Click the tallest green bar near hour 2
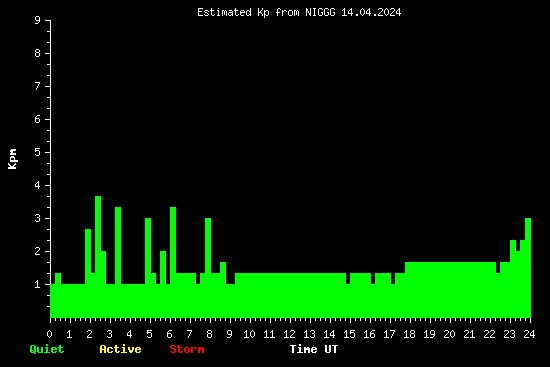 98,257
